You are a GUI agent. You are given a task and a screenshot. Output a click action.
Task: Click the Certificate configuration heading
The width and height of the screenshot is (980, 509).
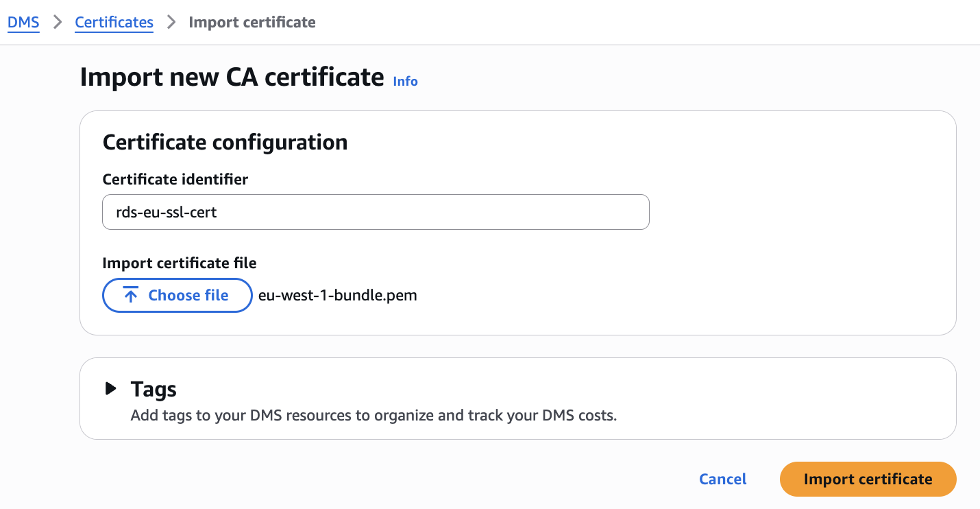pyautogui.click(x=225, y=142)
